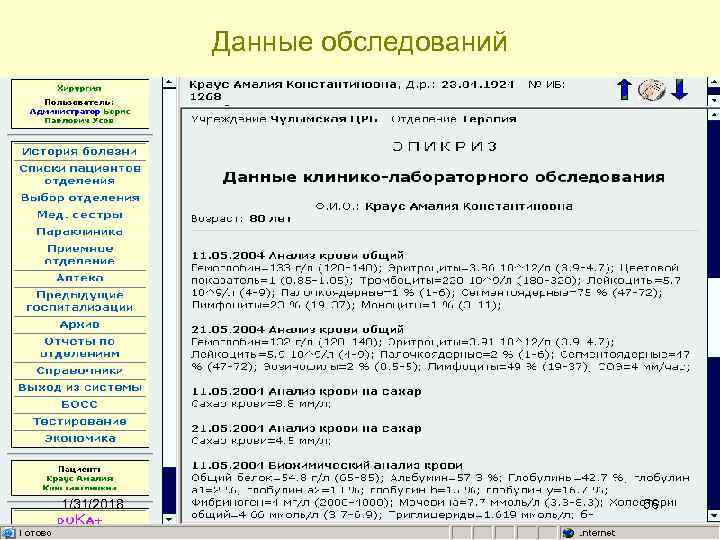Select Выбор отделения in sidebar

(x=80, y=198)
